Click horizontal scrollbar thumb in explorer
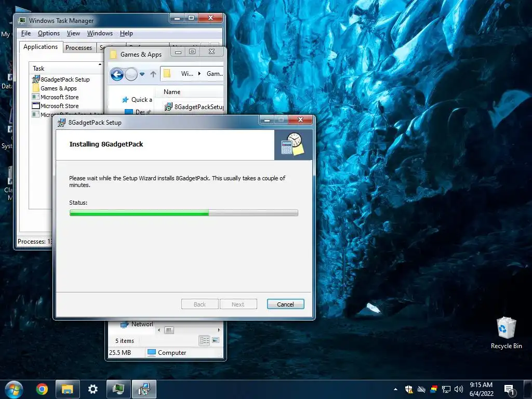532x399 pixels. pos(169,330)
